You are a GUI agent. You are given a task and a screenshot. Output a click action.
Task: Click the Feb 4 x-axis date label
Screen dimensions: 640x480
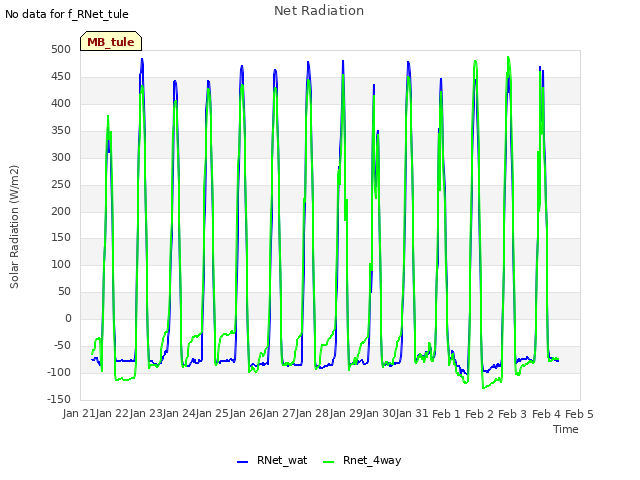(546, 414)
